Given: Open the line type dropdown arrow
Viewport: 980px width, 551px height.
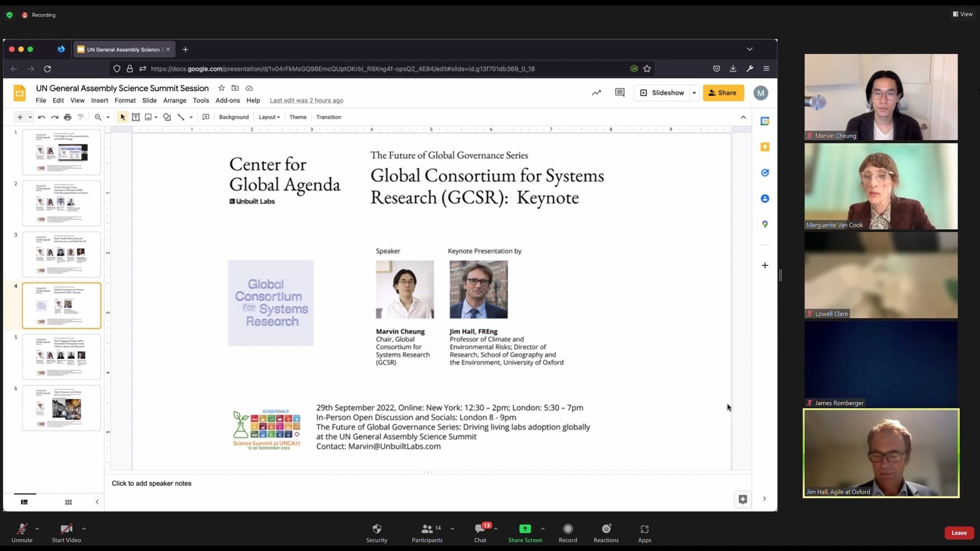Looking at the screenshot, I should (x=191, y=117).
